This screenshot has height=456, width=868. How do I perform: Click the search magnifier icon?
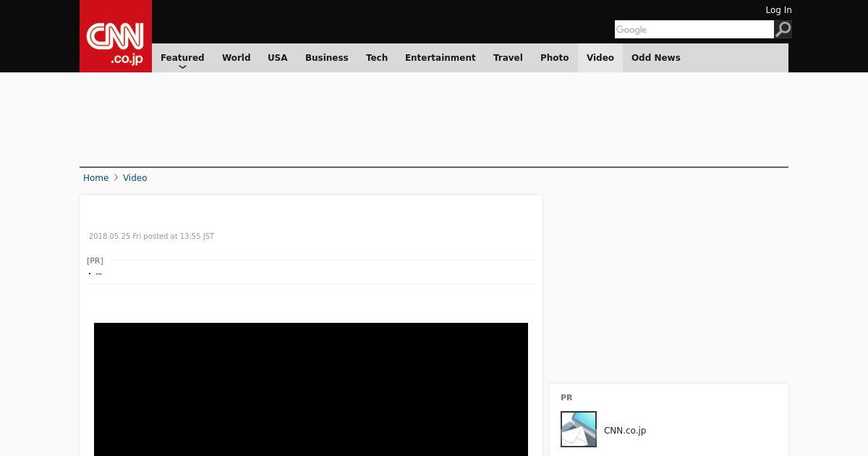783,29
